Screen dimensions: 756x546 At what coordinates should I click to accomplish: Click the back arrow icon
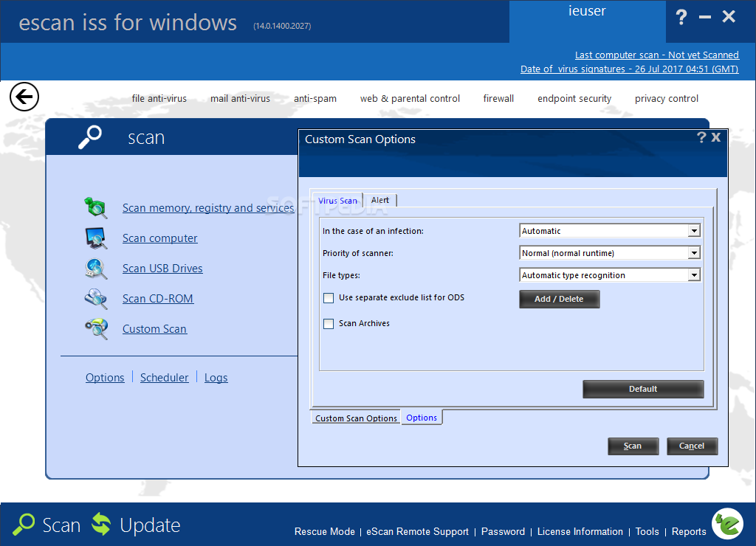click(24, 97)
